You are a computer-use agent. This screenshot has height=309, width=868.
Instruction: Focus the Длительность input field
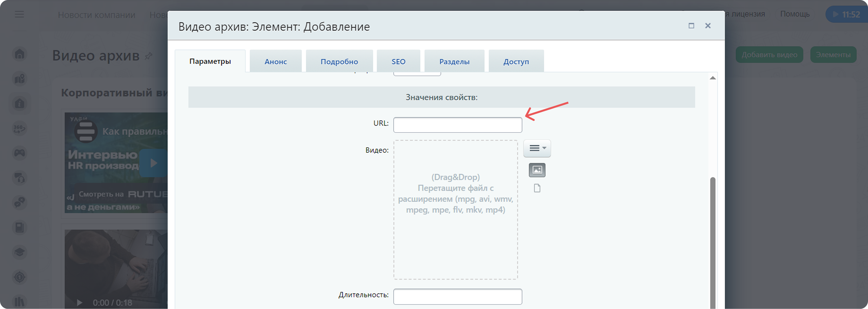coord(457,297)
